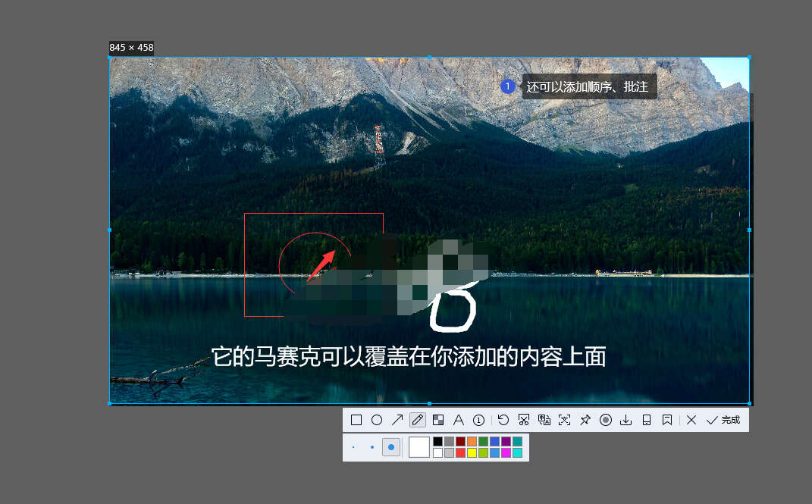Pick the bright red color swatch

click(x=461, y=452)
